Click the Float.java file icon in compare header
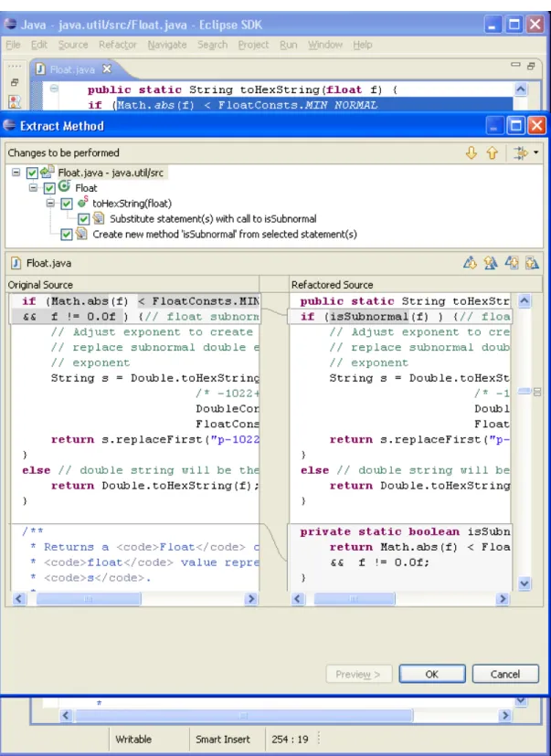 16,263
